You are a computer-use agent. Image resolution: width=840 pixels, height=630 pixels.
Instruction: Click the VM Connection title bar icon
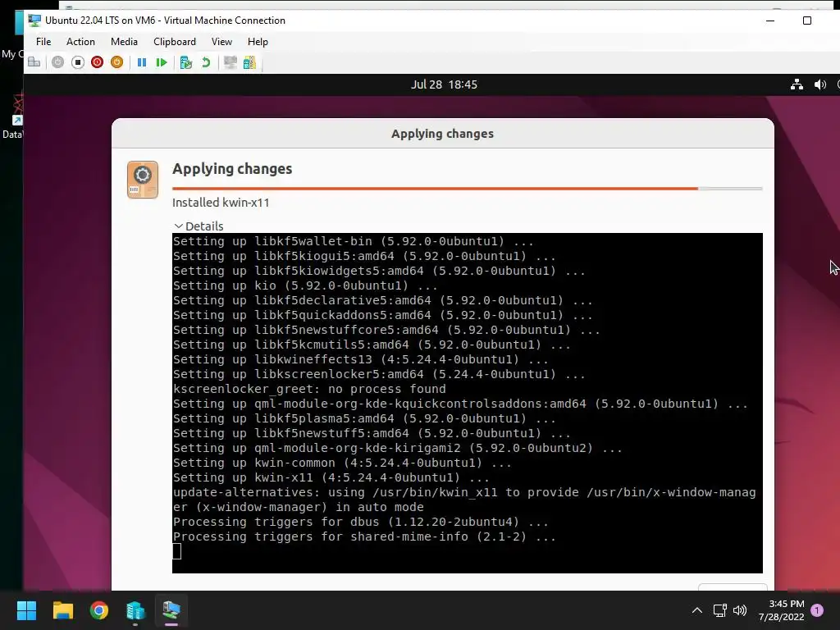coord(34,21)
